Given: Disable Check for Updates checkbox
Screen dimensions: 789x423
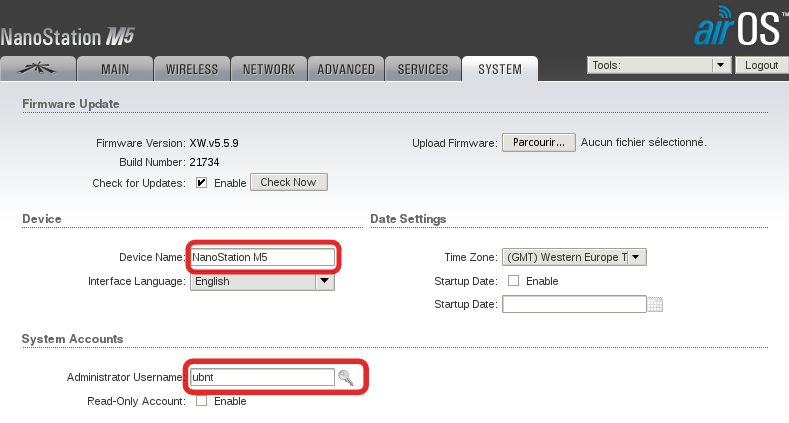Looking at the screenshot, I should [201, 183].
